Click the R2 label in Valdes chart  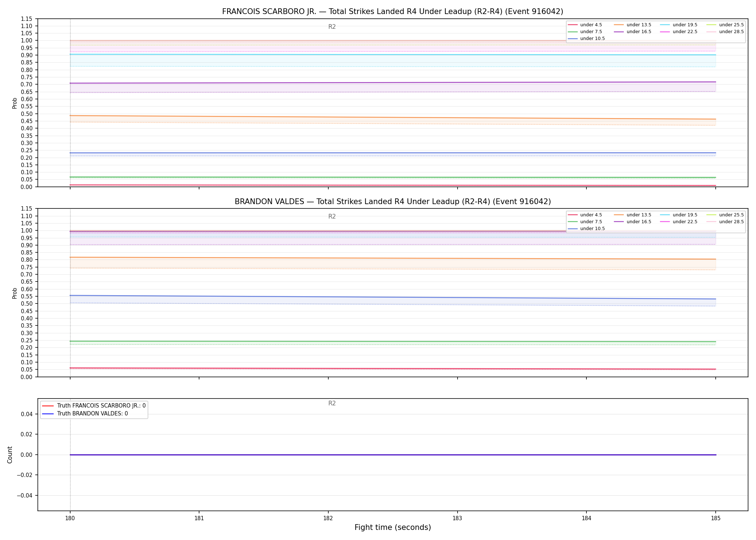pos(332,216)
